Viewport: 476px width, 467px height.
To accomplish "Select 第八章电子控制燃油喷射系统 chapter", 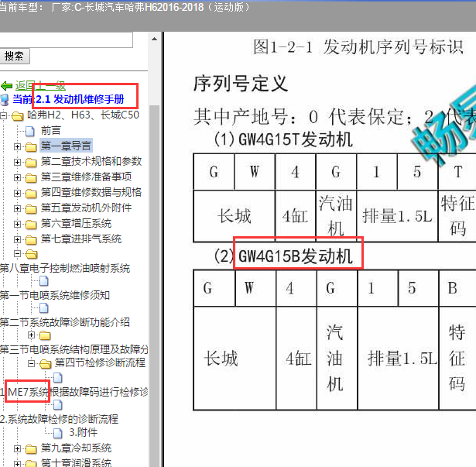I will click(65, 268).
